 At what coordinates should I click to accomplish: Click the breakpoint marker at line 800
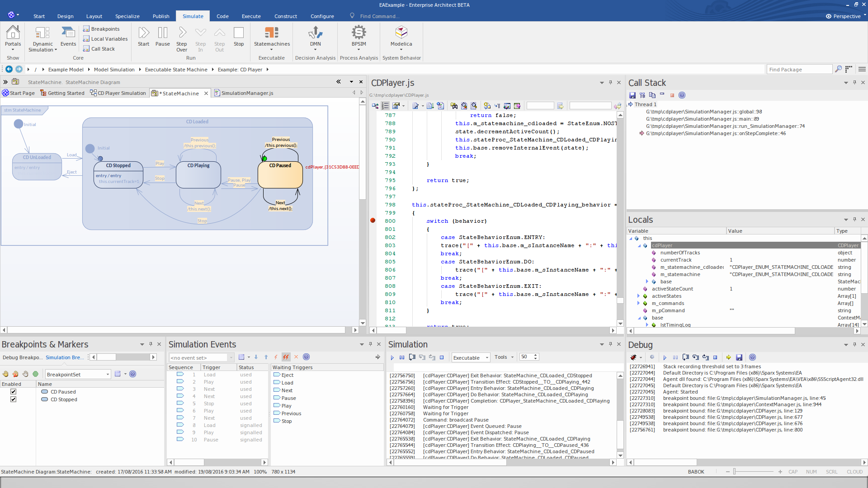click(373, 221)
